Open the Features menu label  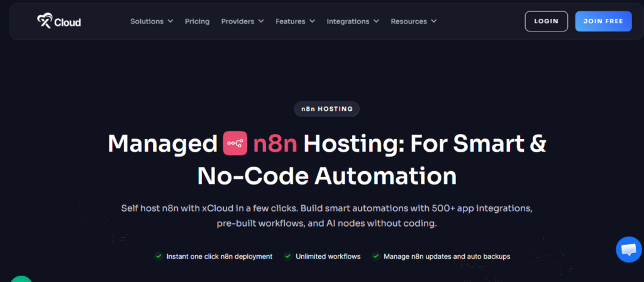[291, 21]
